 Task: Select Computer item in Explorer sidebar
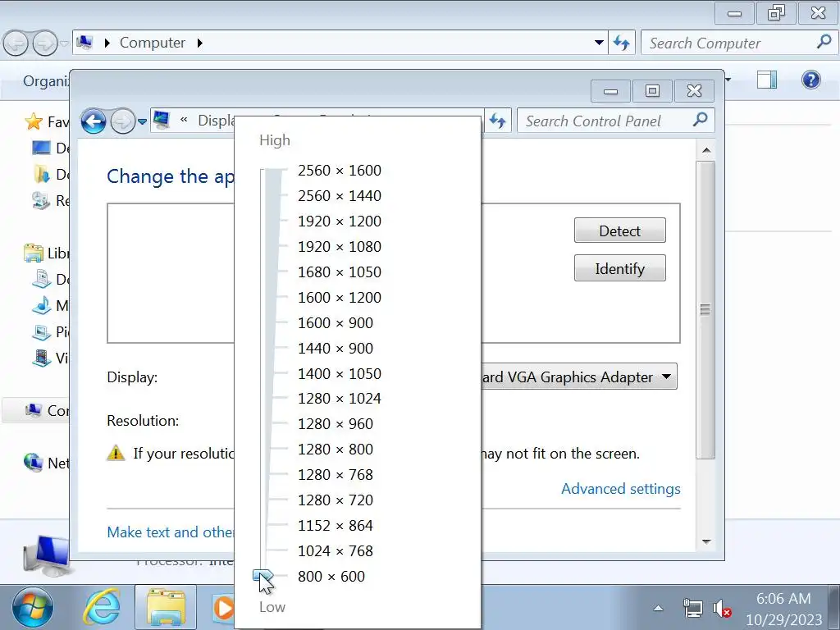click(x=36, y=411)
